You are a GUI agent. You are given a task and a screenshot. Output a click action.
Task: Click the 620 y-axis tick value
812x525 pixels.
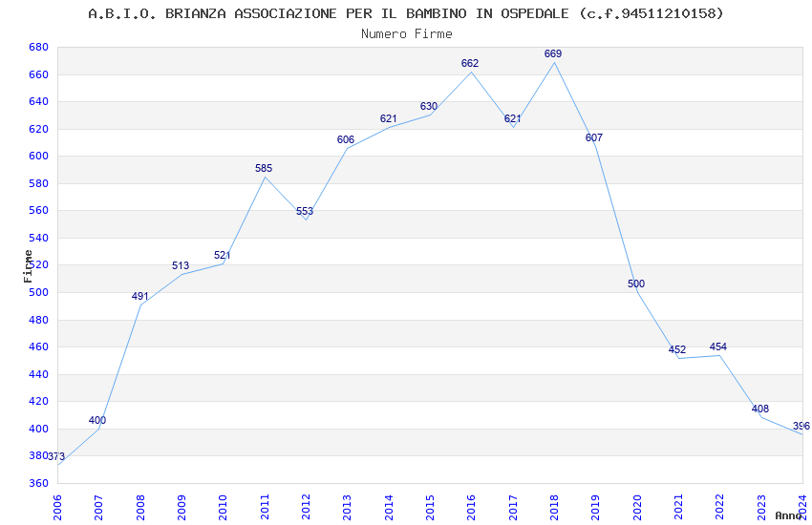(39, 129)
